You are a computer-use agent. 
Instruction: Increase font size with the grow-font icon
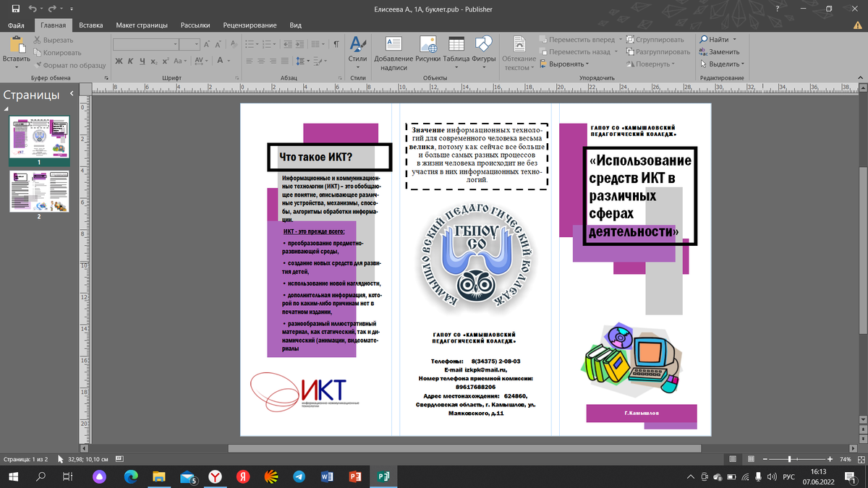click(x=207, y=44)
